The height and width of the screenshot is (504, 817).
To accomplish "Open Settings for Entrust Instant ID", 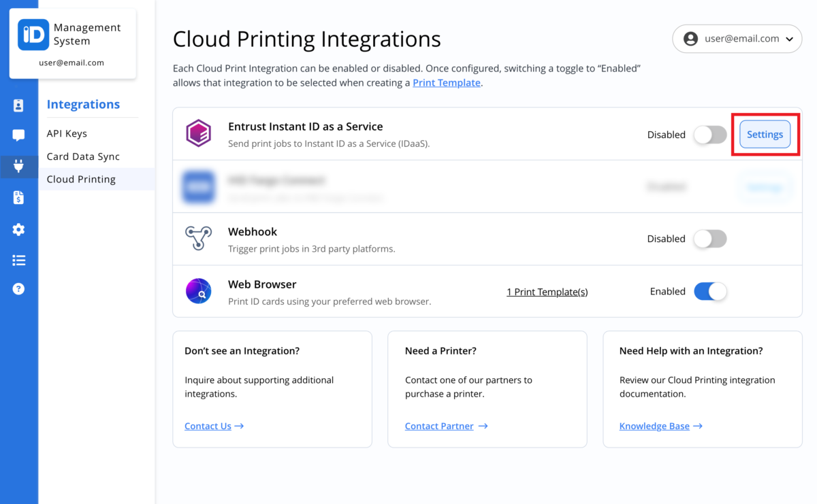I will 765,134.
